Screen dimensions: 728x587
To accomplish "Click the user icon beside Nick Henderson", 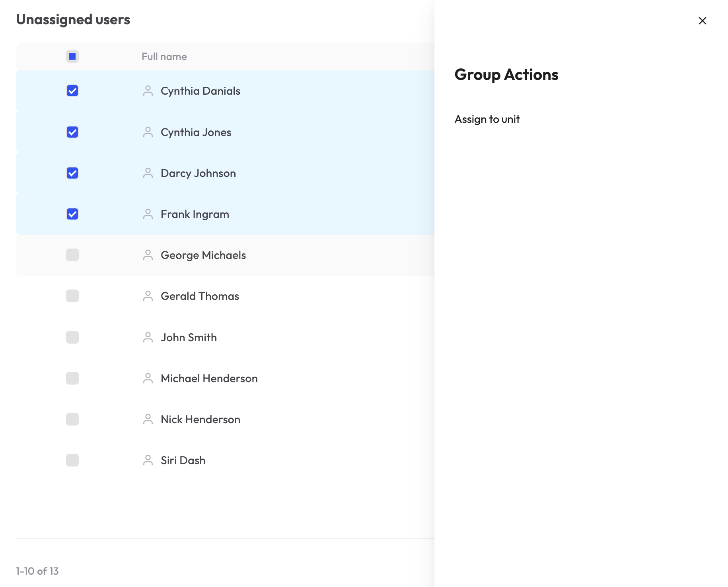I will coord(148,419).
